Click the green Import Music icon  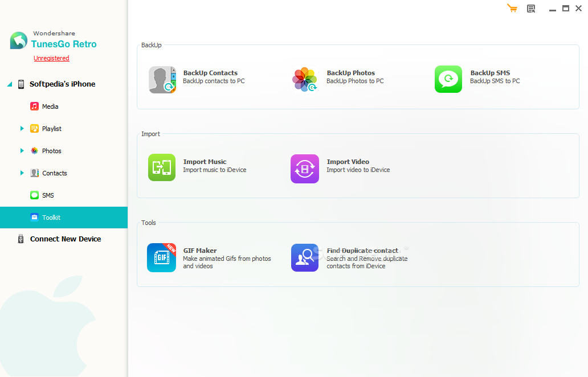[162, 167]
